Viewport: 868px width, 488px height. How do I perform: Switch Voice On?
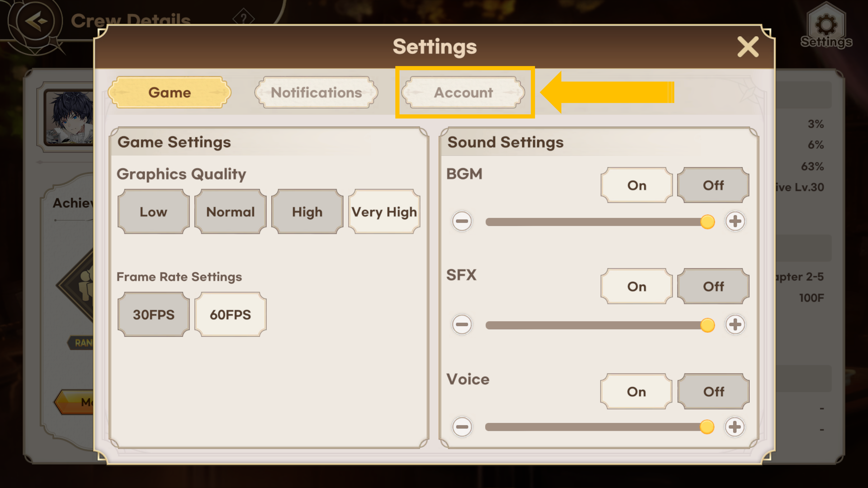pyautogui.click(x=636, y=392)
